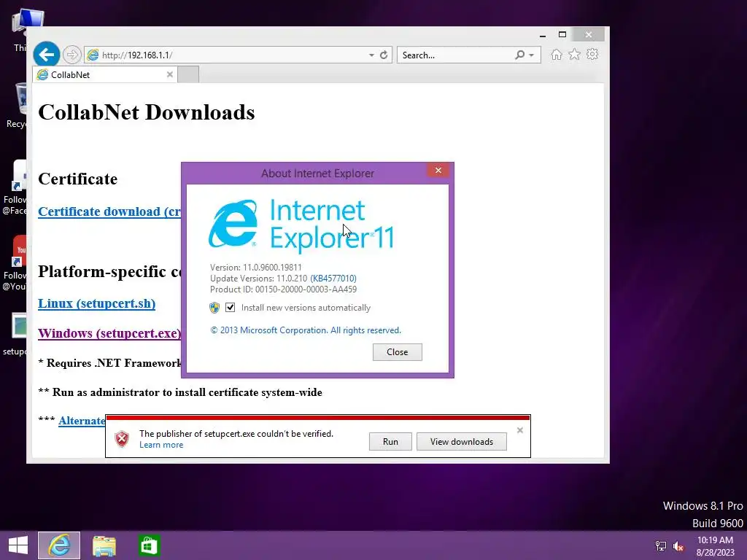Viewport: 747px width, 560px height.
Task: Open File Explorer from the taskbar
Action: (104, 545)
